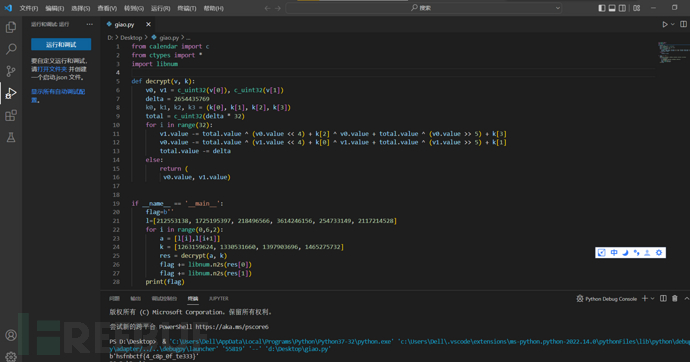The height and width of the screenshot is (362, 690).
Task: Open the Testing flask view
Action: click(x=11, y=137)
